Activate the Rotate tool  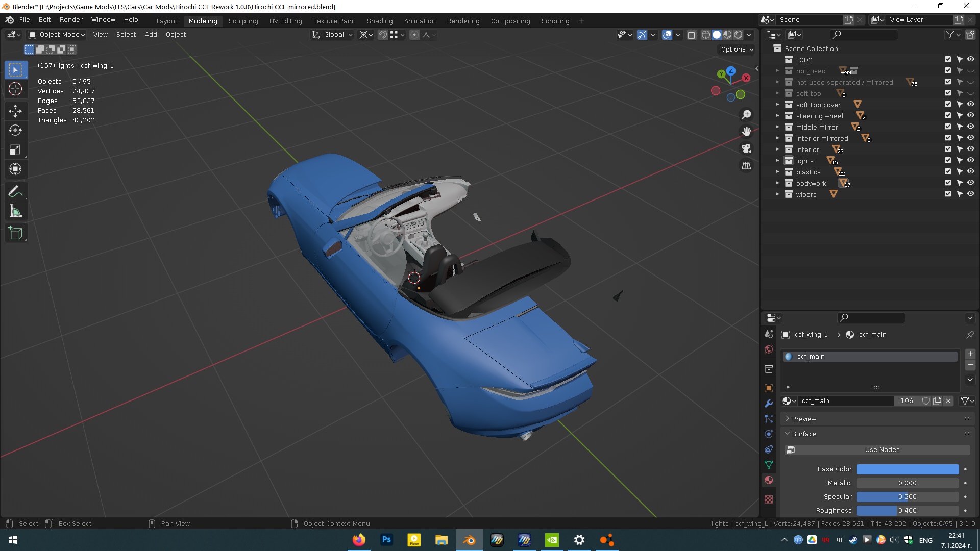click(x=15, y=130)
